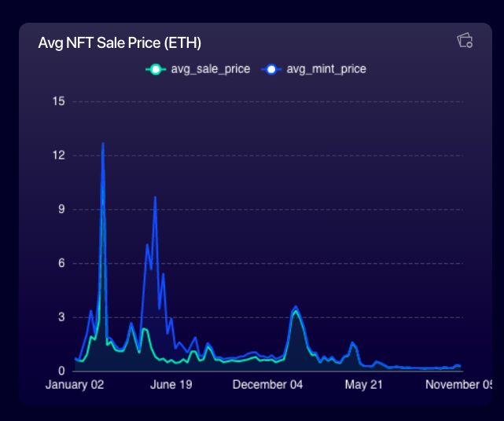
Task: Click the January 02 x-axis label
Action: click(x=75, y=384)
